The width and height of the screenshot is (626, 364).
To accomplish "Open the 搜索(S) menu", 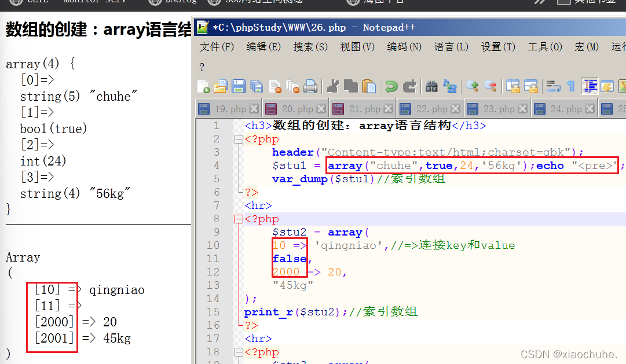I will click(310, 47).
